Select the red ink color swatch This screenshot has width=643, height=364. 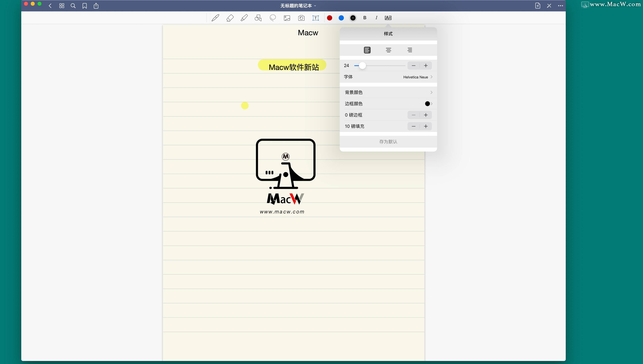pyautogui.click(x=329, y=18)
